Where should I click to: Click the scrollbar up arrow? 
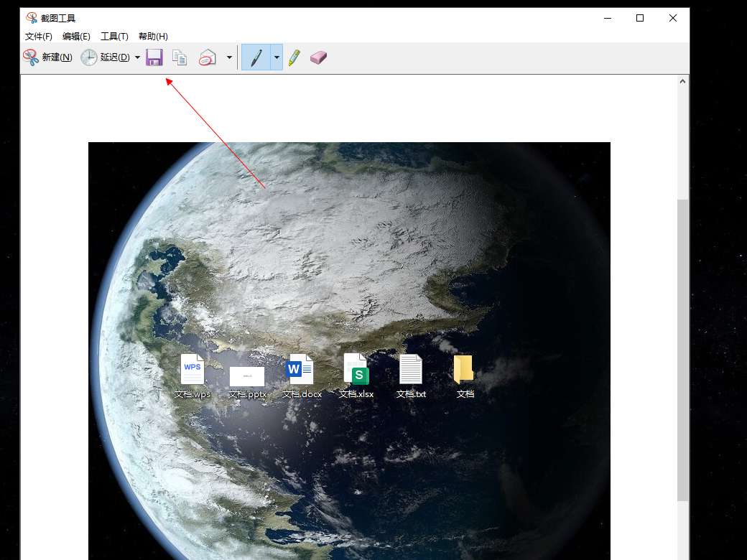click(x=682, y=81)
